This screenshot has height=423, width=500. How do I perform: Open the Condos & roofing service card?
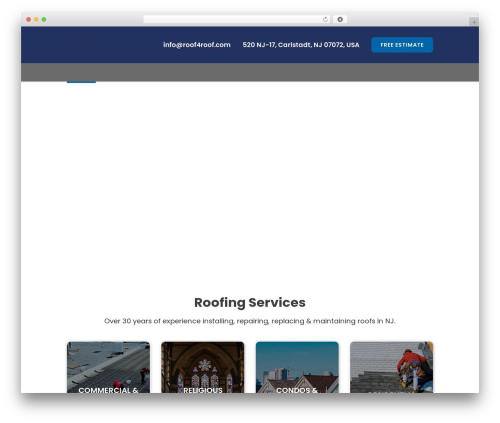tap(297, 367)
